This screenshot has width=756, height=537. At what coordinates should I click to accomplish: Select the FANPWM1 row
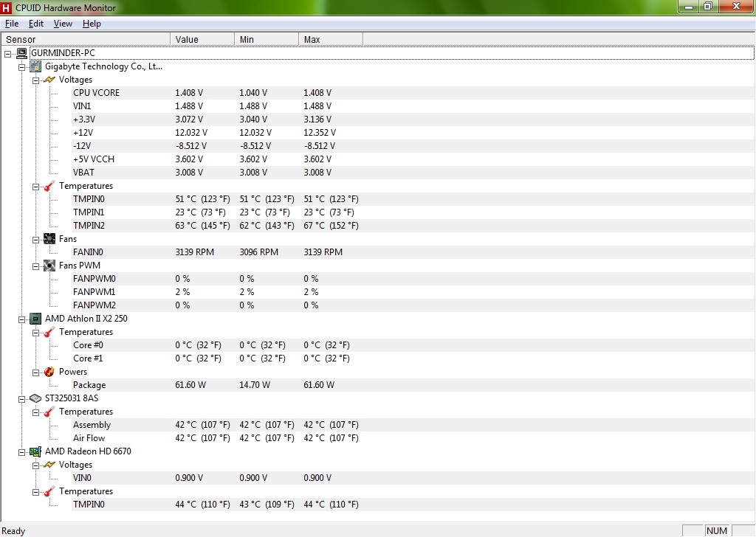413,292
